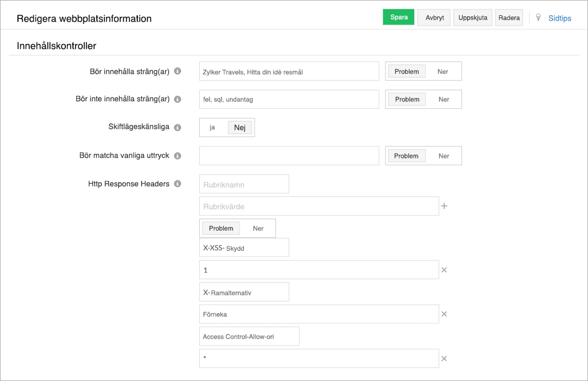Cancel editing with the Avbryt button
This screenshot has width=588, height=381.
point(433,17)
